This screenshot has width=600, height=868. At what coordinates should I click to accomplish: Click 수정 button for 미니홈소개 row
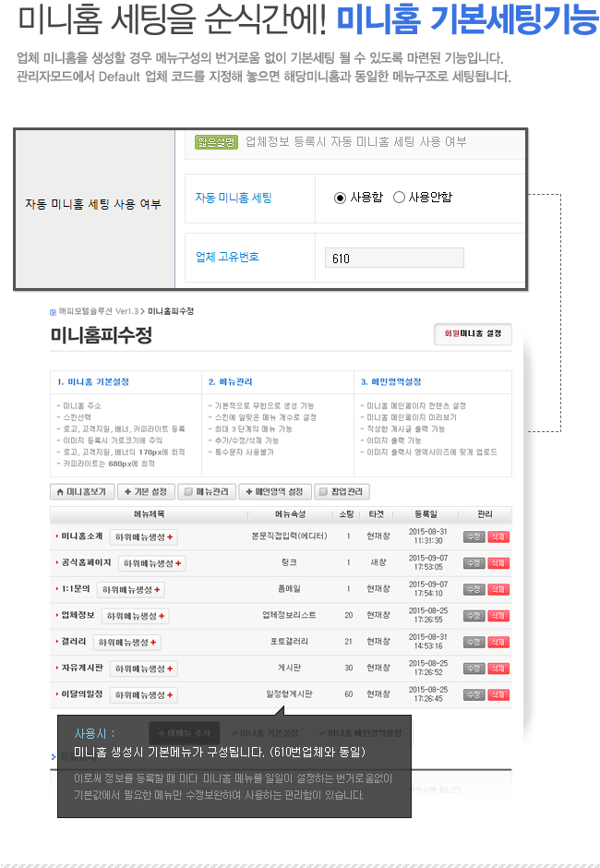tap(474, 537)
